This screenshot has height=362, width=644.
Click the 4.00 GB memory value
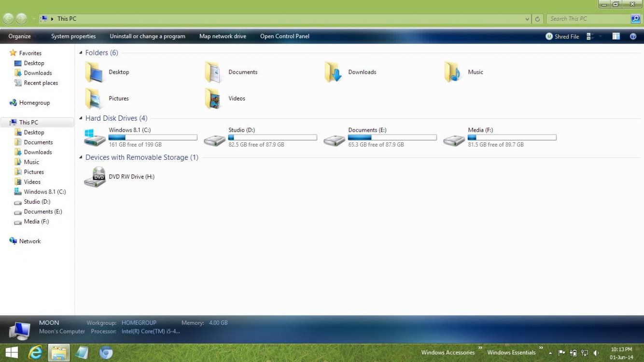point(218,322)
